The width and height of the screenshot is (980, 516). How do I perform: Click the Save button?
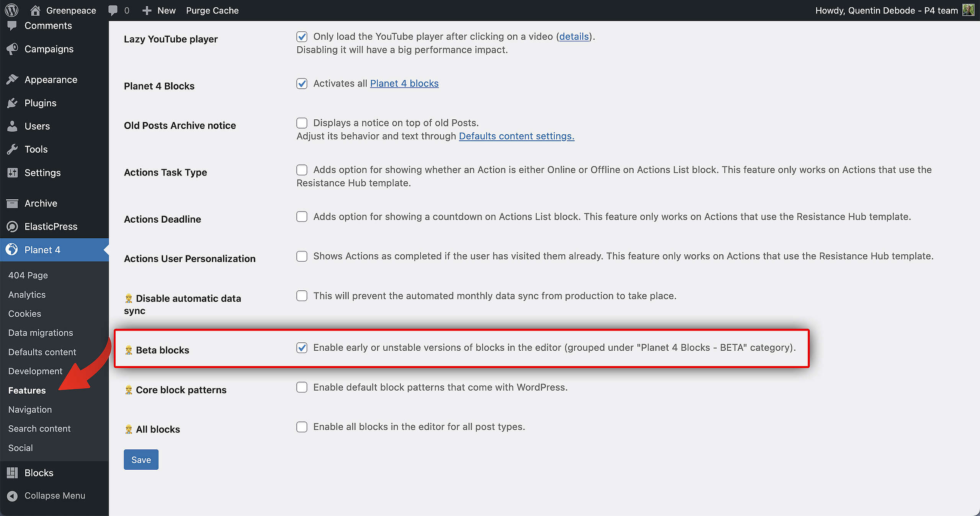pos(141,460)
